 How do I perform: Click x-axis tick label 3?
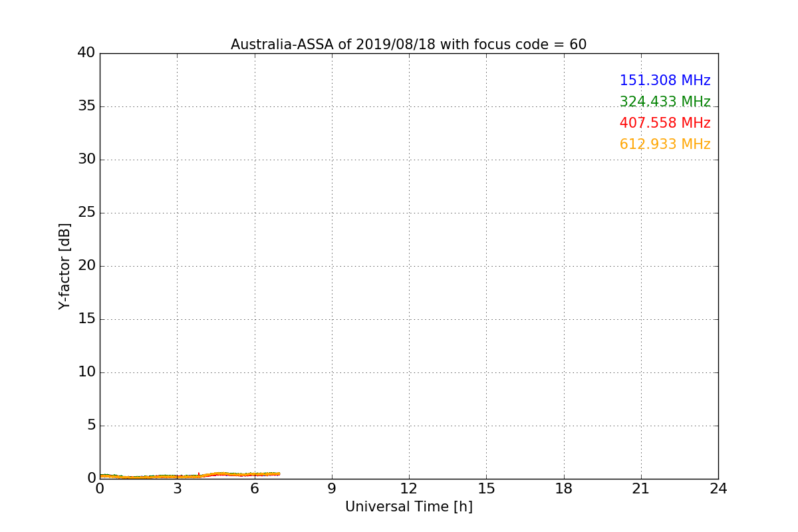(x=177, y=489)
